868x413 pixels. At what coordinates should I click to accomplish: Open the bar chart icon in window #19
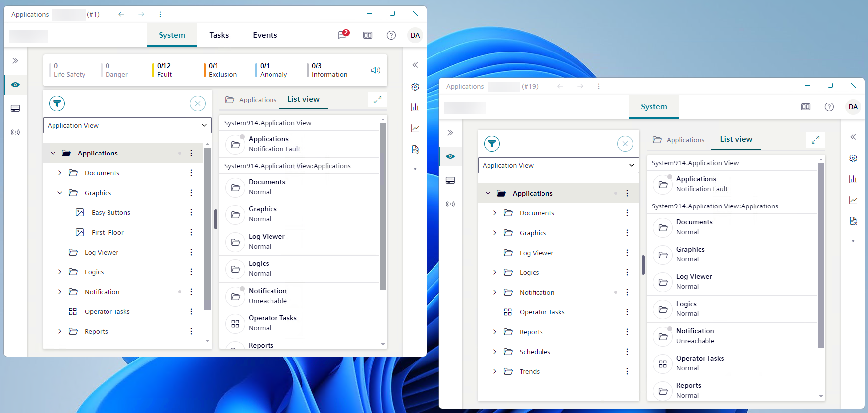pos(853,179)
